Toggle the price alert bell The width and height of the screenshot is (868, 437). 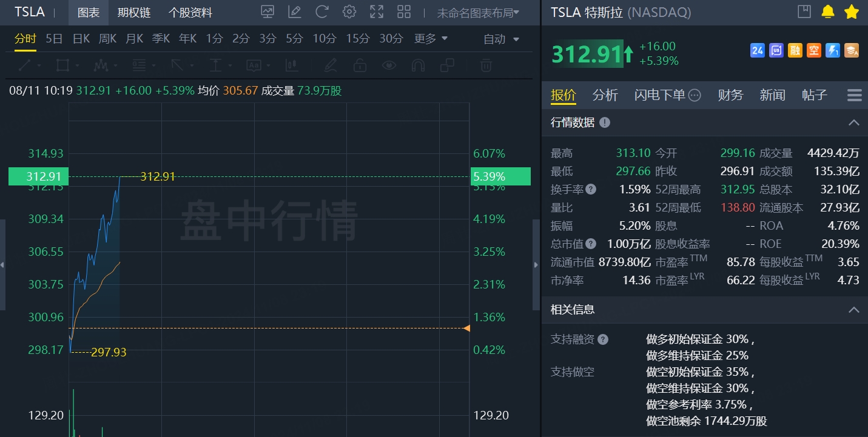[x=828, y=12]
